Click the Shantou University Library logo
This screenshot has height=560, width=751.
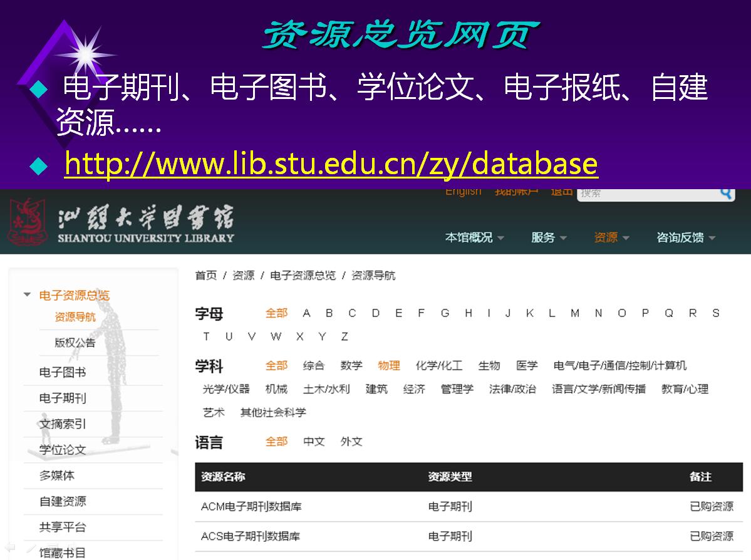[x=121, y=223]
